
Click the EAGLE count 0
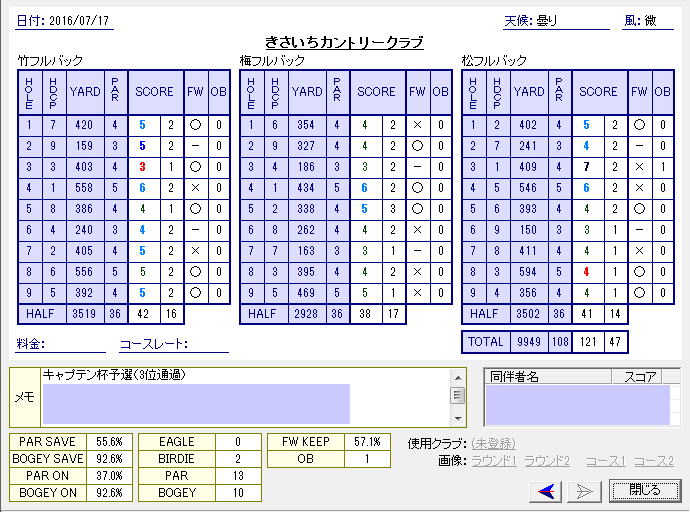[238, 442]
